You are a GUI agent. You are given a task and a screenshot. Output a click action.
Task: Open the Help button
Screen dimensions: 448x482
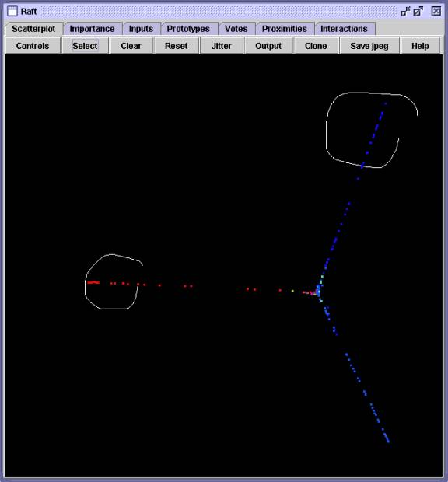[x=420, y=46]
